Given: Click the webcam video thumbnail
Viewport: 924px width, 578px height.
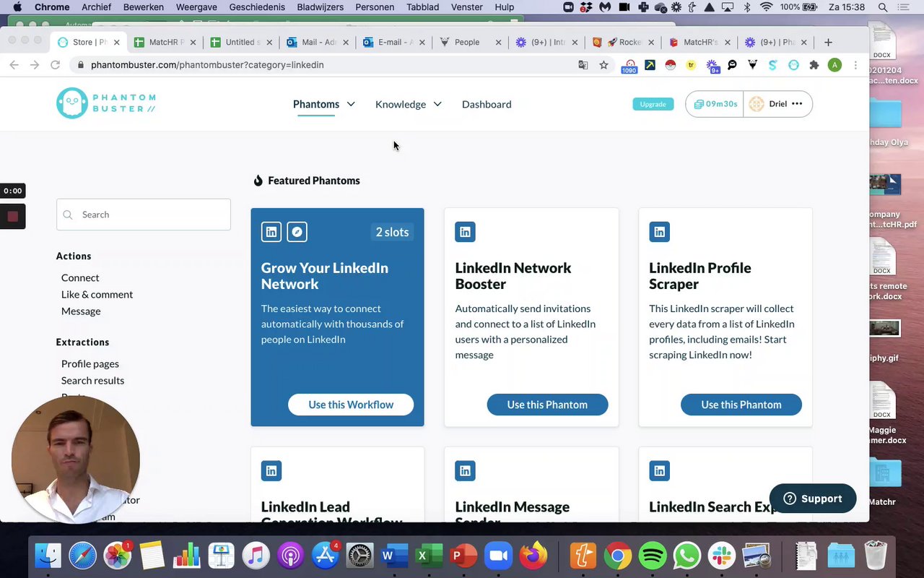Looking at the screenshot, I should click(76, 459).
